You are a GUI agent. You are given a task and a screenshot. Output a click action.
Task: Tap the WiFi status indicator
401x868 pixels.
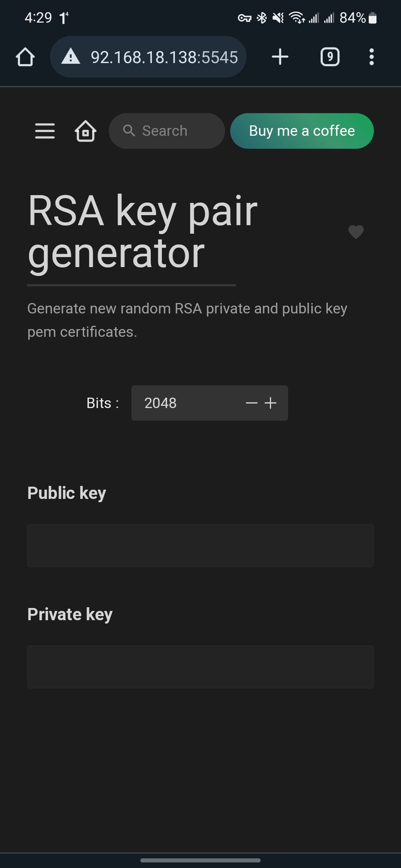(x=296, y=17)
